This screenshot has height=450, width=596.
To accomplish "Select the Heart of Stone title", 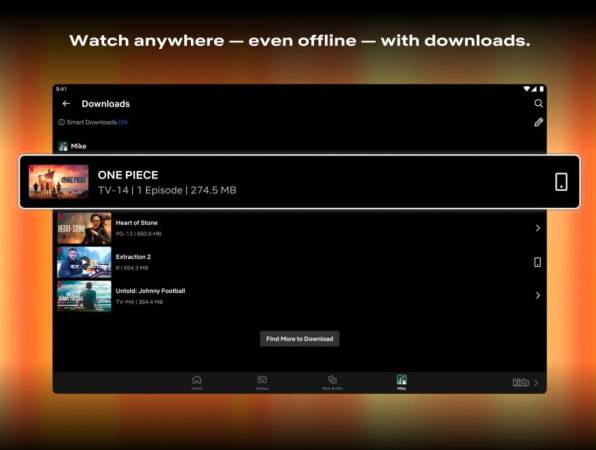I will 136,223.
